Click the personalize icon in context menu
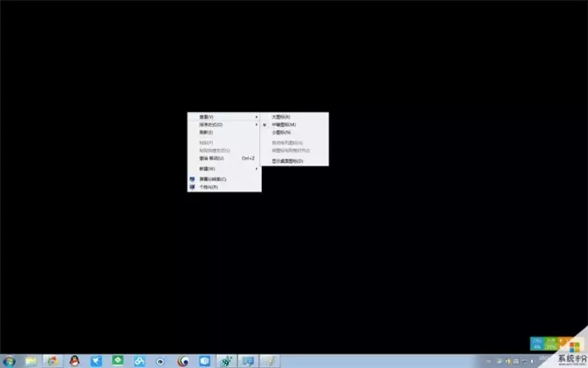Image resolution: width=588 pixels, height=368 pixels. click(x=192, y=187)
